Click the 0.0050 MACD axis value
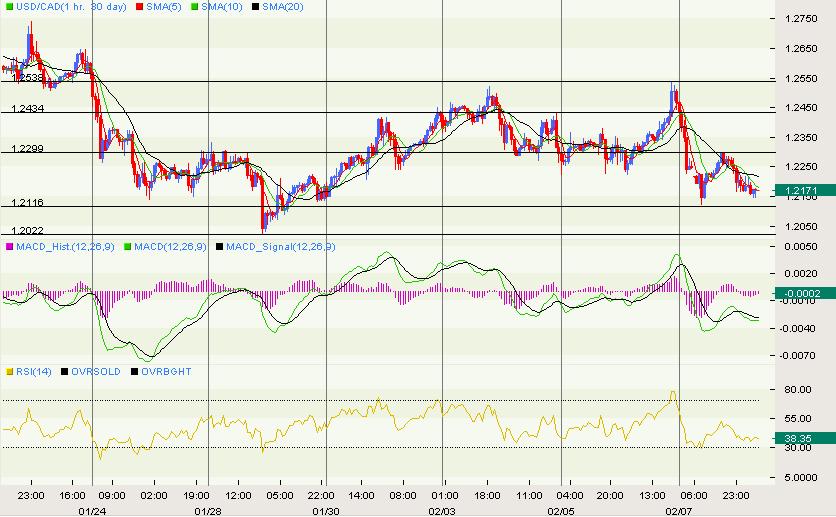The width and height of the screenshot is (836, 517). [801, 247]
